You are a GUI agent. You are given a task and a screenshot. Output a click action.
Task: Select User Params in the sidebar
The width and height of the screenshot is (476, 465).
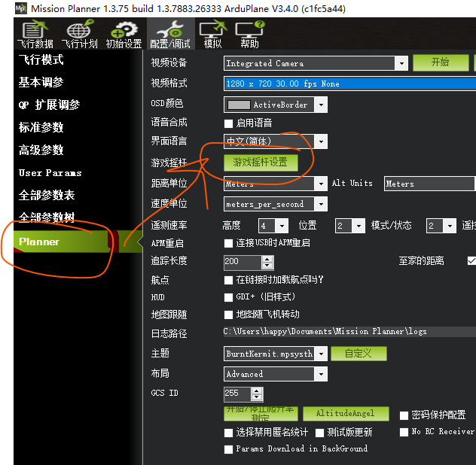[x=50, y=172]
